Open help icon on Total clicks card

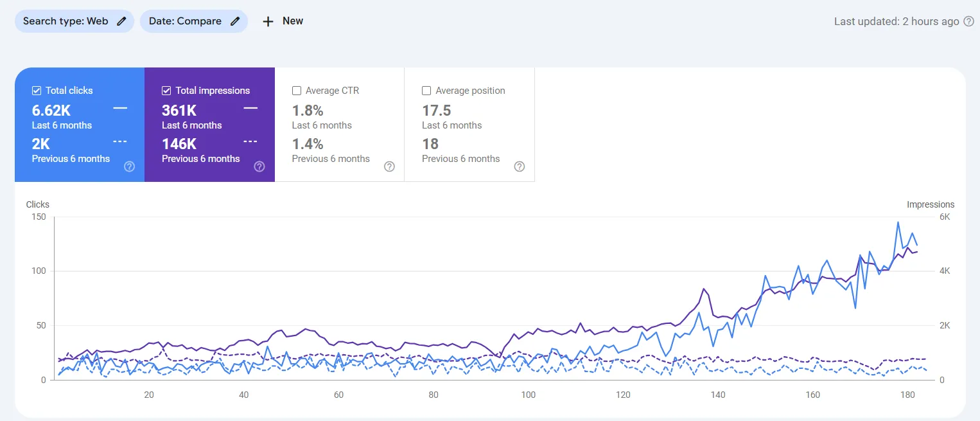point(129,166)
